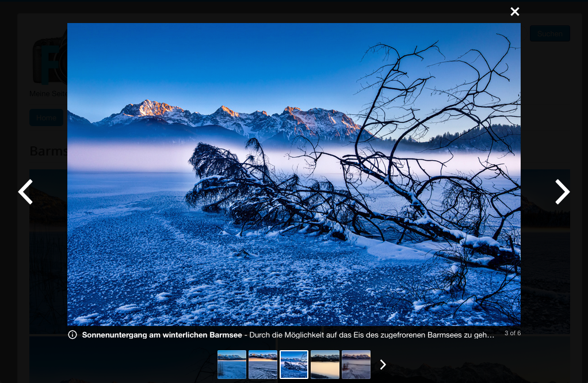Click the main fallen tree photo
The image size is (588, 383).
click(x=293, y=175)
